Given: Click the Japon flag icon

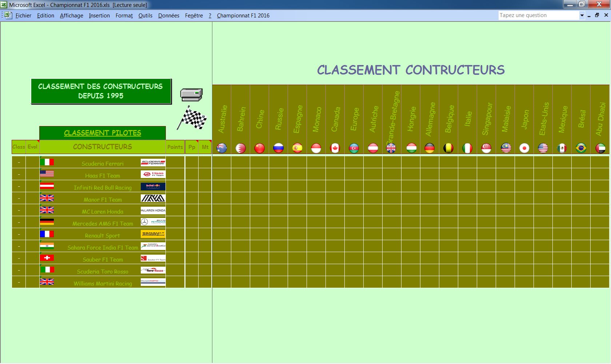Looking at the screenshot, I should pyautogui.click(x=524, y=148).
